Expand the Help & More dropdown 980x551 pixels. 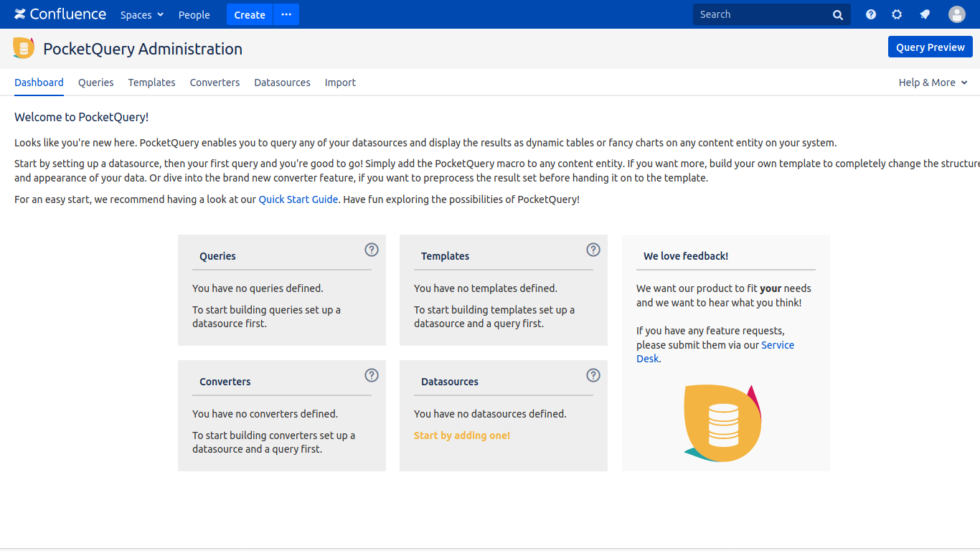pyautogui.click(x=933, y=83)
